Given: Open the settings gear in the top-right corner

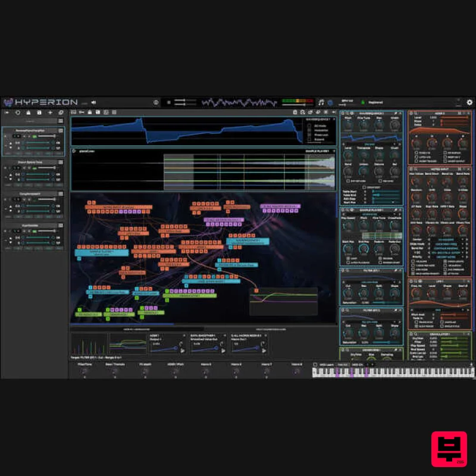Looking at the screenshot, I should coord(469,102).
